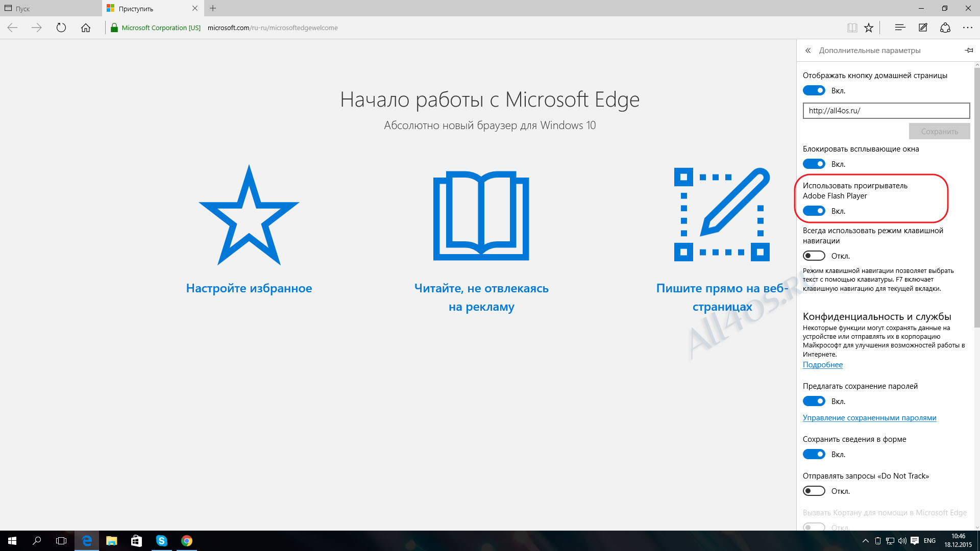Open taskbar search magnifier
This screenshot has height=551, width=980.
pos(37,541)
